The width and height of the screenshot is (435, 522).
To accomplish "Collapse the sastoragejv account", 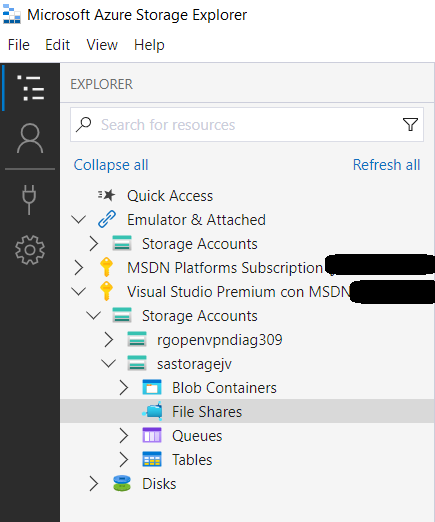I will coord(109,363).
